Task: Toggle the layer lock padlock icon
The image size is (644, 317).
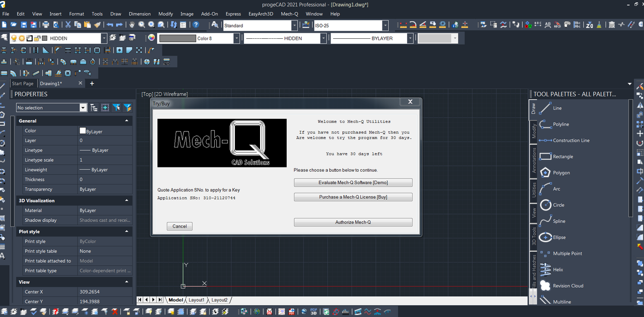Action: 36,38
